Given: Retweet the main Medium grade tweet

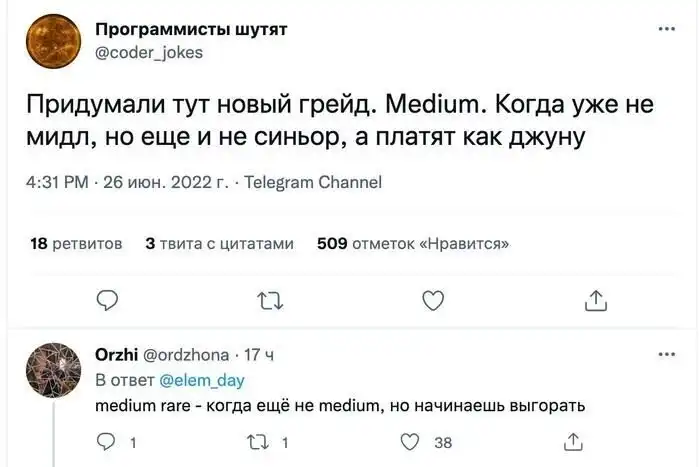Looking at the screenshot, I should click(270, 299).
